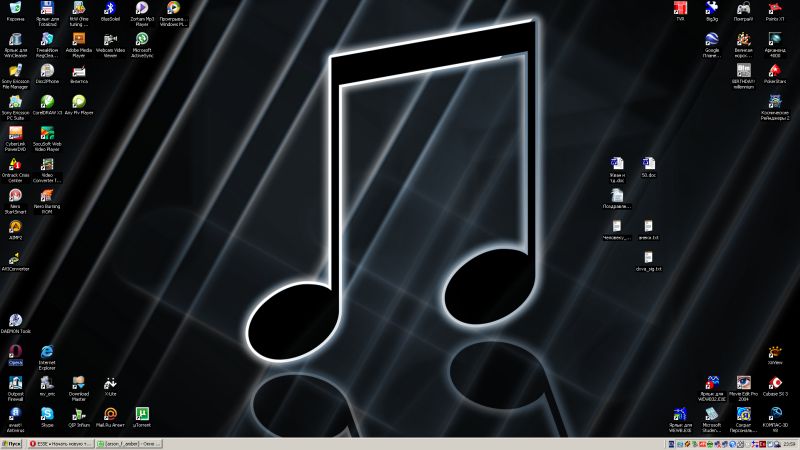Launch PokerStars shortcut
This screenshot has width=800, height=450.
click(775, 74)
